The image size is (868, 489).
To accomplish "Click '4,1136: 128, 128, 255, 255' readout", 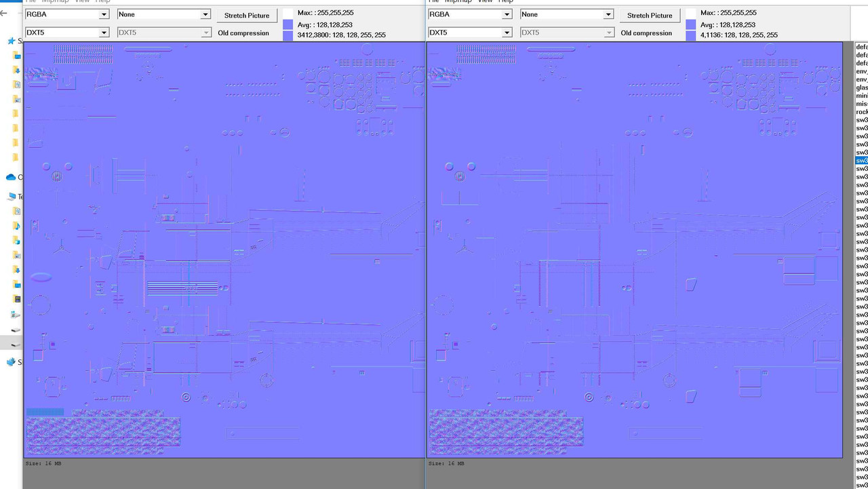I will tap(739, 35).
